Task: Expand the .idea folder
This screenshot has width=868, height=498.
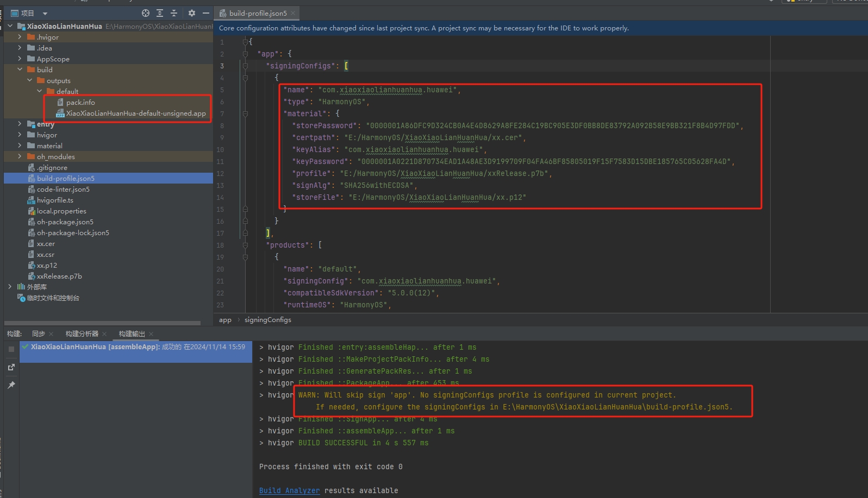Action: point(20,48)
